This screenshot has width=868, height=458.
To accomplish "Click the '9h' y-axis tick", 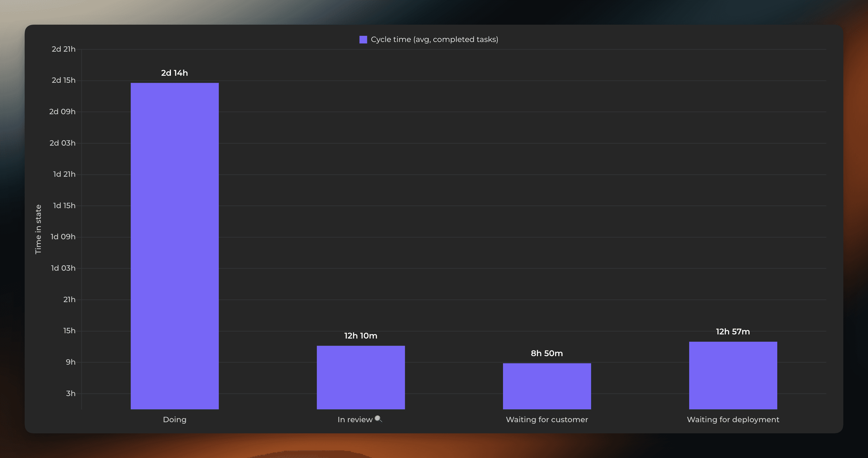I will point(71,362).
